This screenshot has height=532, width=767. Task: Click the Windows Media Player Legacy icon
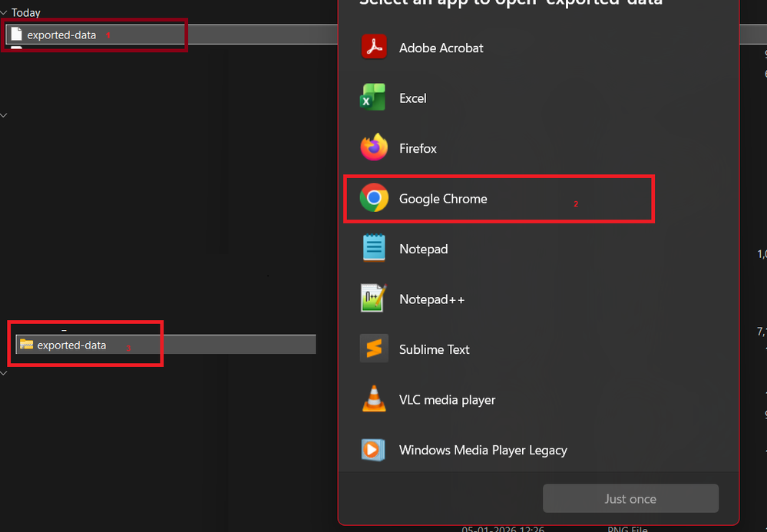(x=372, y=449)
